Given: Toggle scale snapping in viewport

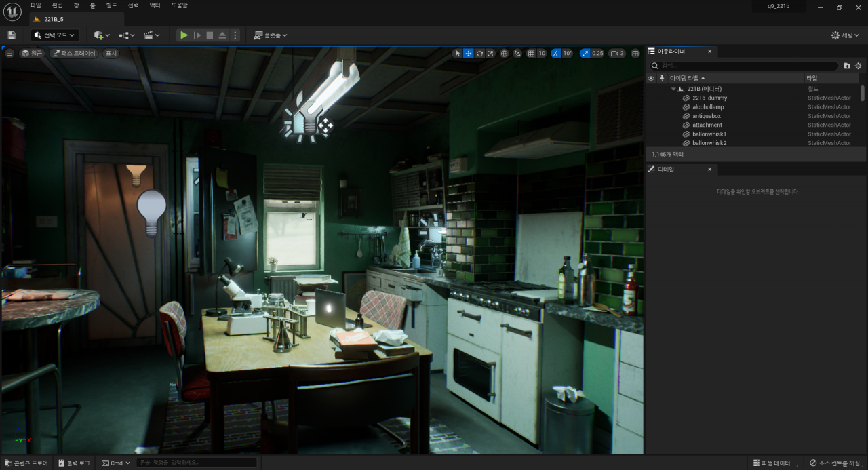Looking at the screenshot, I should click(x=585, y=54).
